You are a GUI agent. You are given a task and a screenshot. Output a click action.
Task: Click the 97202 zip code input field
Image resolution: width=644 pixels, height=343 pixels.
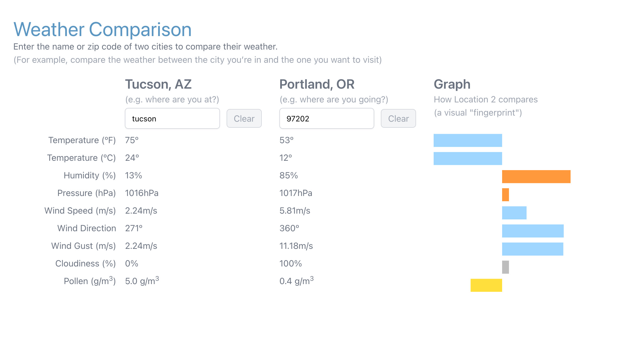click(x=326, y=119)
